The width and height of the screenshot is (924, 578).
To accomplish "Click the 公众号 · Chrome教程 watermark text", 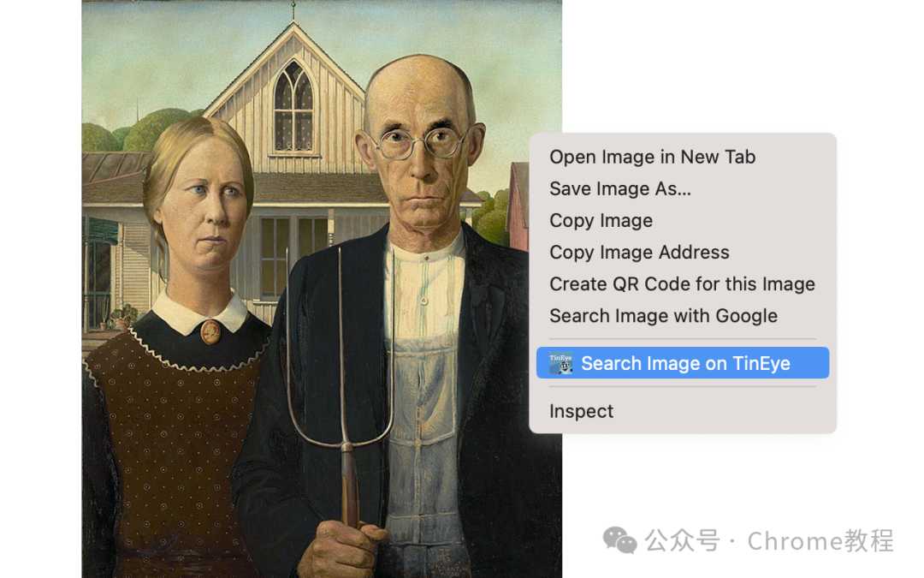I will coord(768,541).
